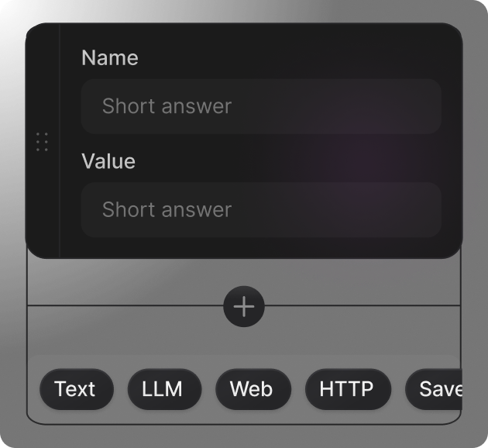Click the placeholder text under Name
Viewport: 488px width, 448px height.
(167, 106)
